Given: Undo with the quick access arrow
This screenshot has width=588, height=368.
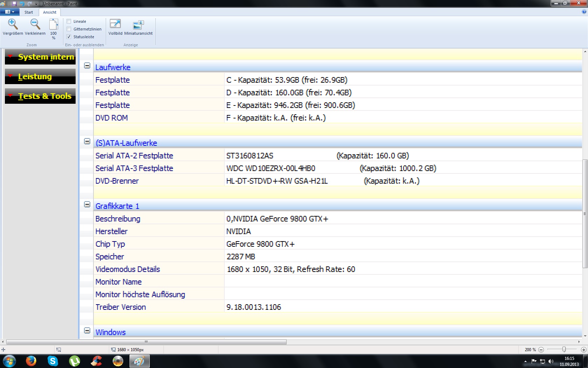Looking at the screenshot, I should coord(22,4).
